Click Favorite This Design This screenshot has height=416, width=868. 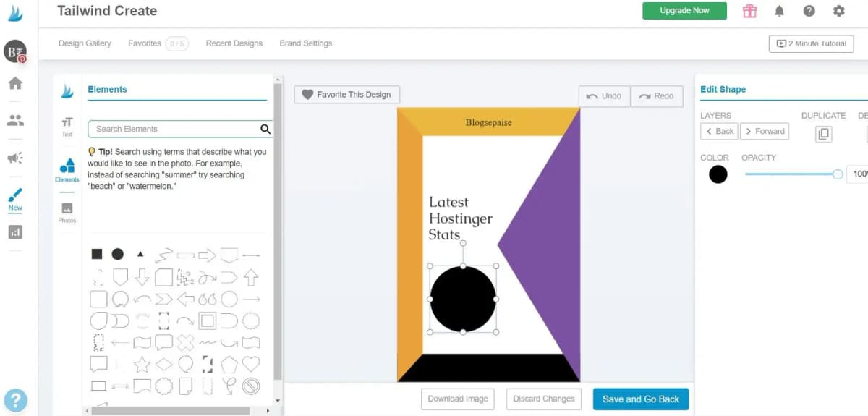click(346, 95)
